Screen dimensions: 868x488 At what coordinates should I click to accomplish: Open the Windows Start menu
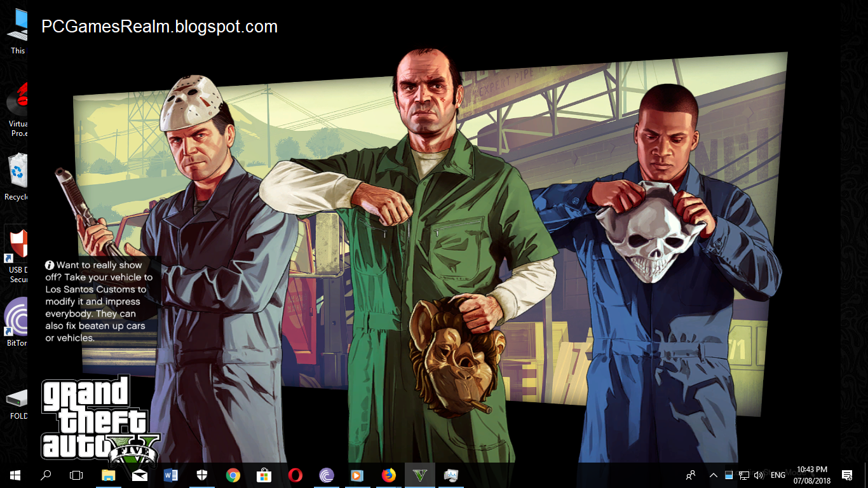15,475
